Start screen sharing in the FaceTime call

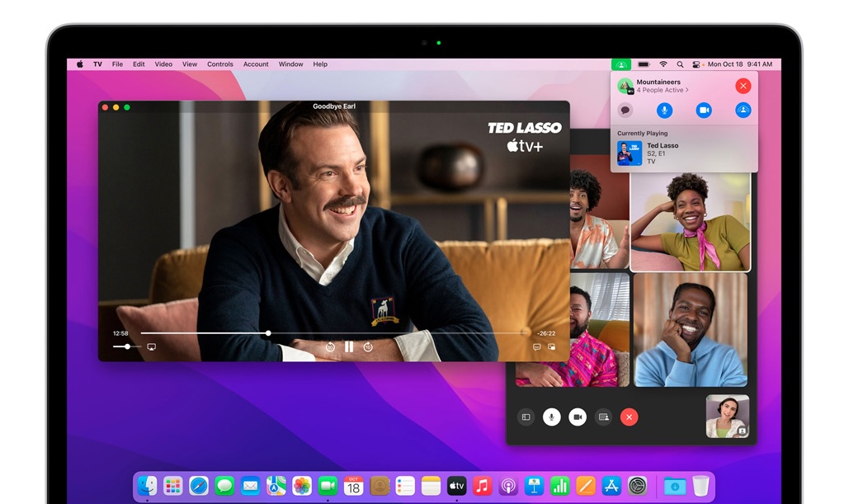603,417
